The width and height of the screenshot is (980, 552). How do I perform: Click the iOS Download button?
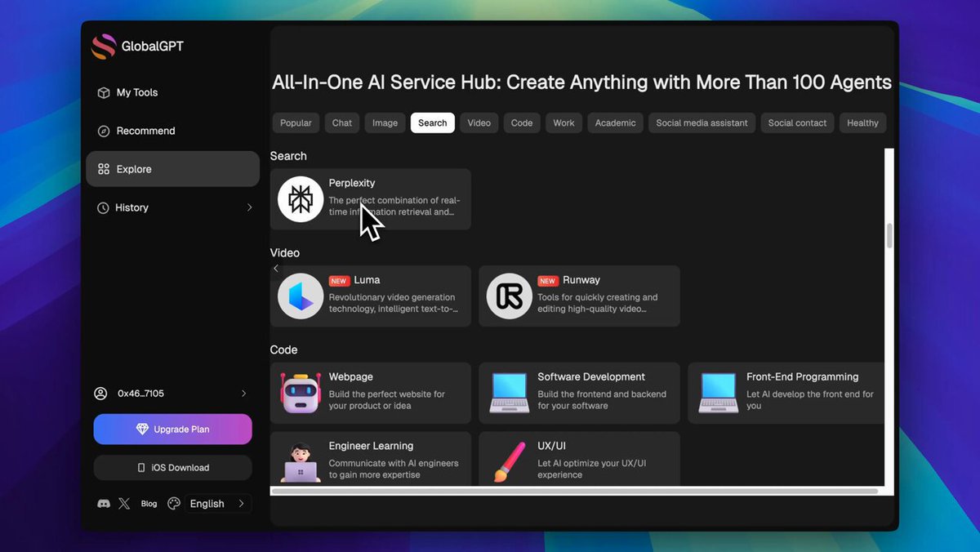click(x=173, y=468)
